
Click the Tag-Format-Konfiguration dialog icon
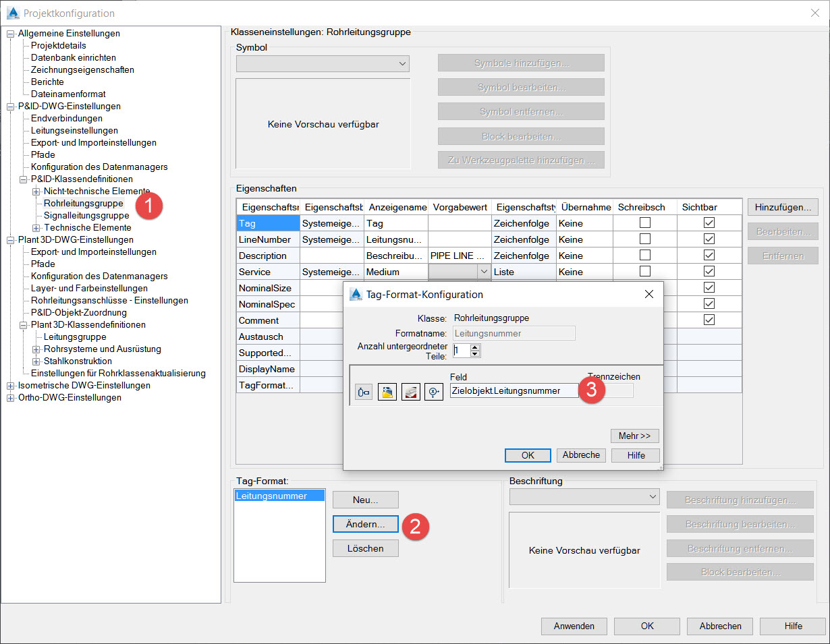356,295
